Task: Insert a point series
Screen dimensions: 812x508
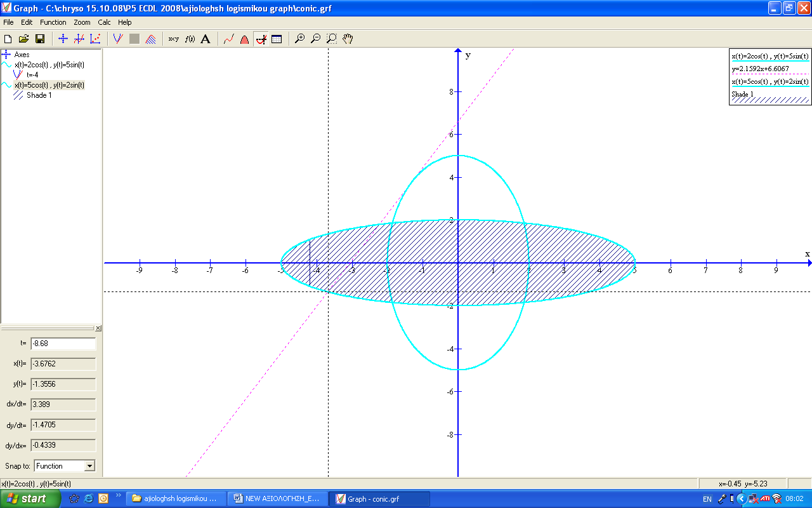Action: tap(95, 39)
